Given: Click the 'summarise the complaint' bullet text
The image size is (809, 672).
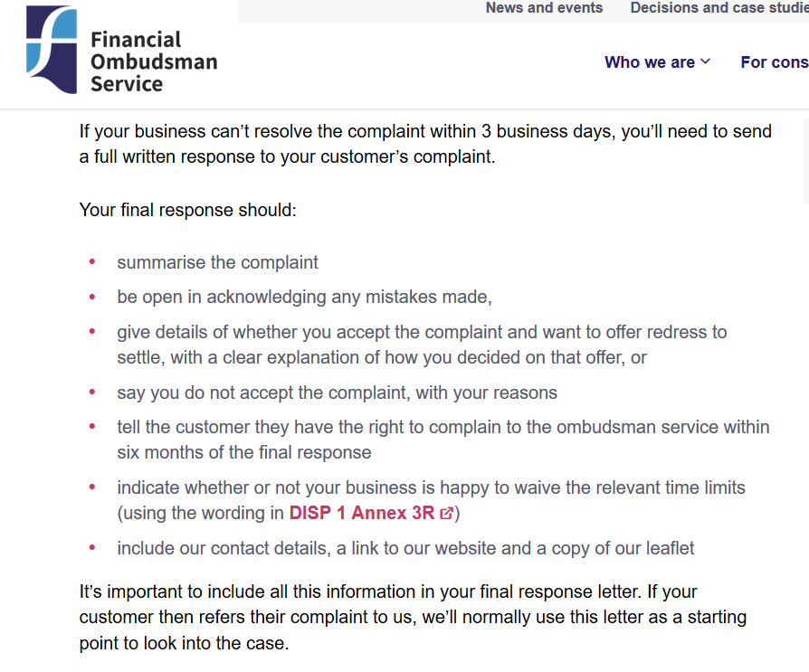Looking at the screenshot, I should pyautogui.click(x=217, y=262).
